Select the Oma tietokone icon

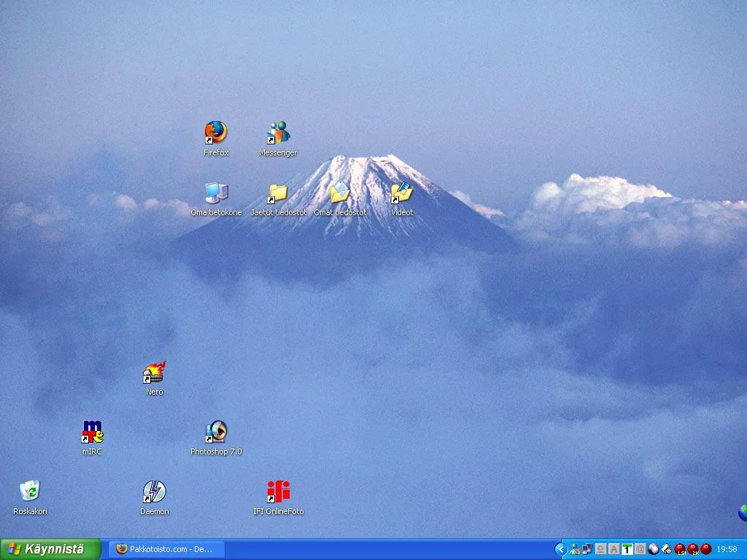(216, 193)
